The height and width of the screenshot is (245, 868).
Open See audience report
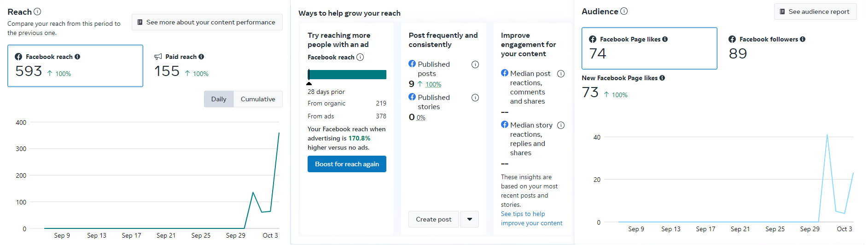[x=815, y=12]
